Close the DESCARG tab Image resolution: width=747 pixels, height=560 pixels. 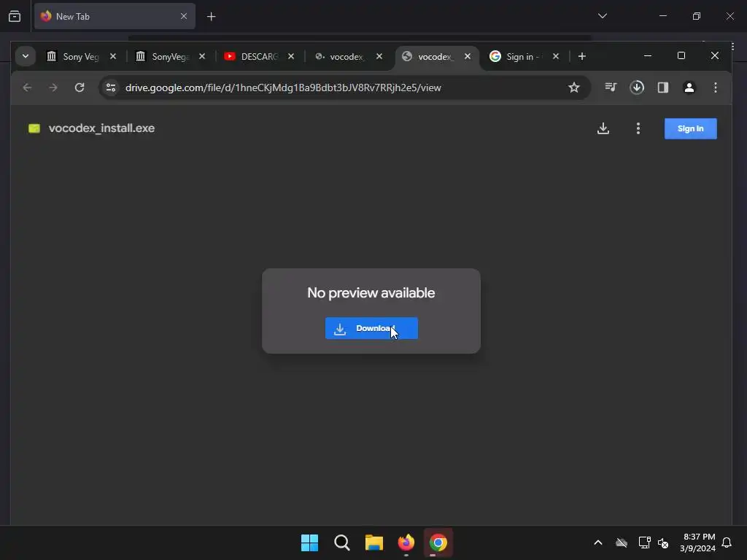(x=291, y=56)
